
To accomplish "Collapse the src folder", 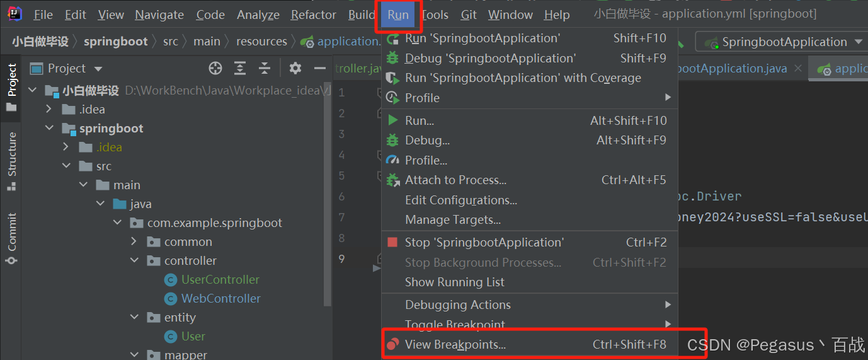I will (x=67, y=166).
